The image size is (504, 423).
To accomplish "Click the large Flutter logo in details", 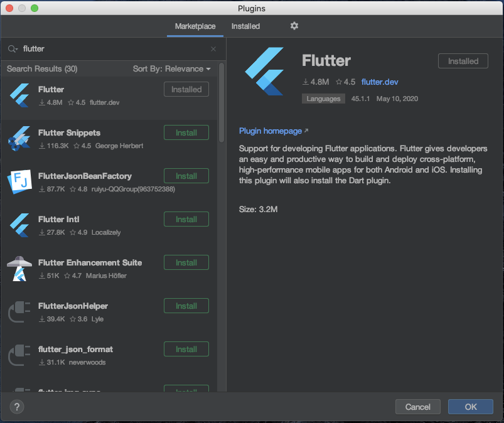I will [264, 72].
